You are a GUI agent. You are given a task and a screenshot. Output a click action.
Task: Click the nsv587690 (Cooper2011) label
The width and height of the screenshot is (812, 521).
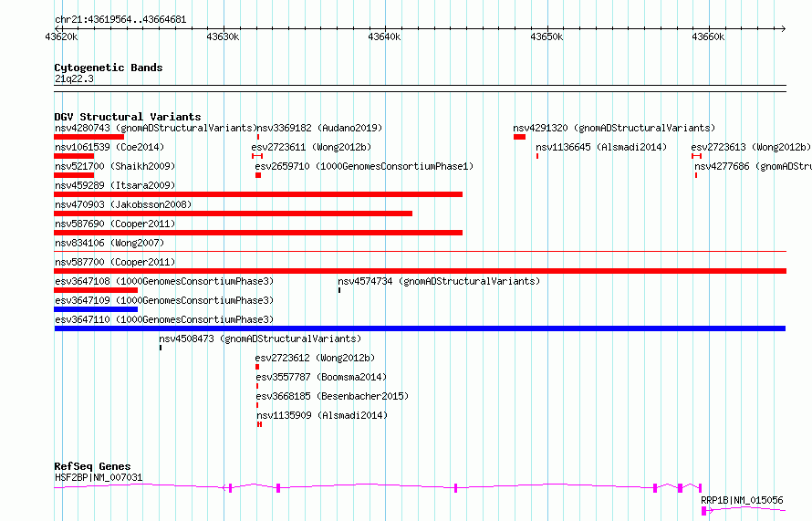[x=115, y=224]
